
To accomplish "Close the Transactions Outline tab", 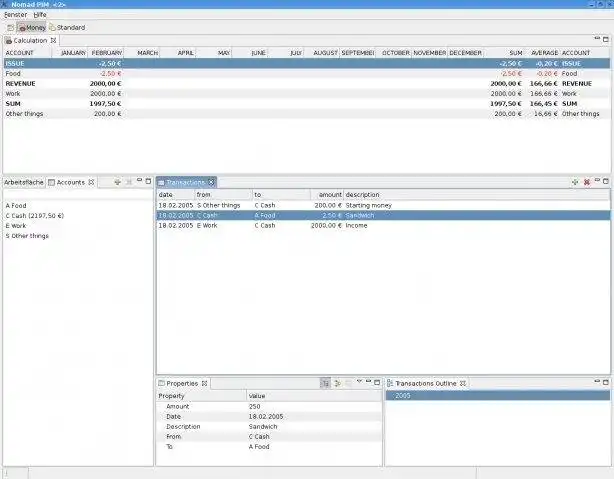I will (x=463, y=383).
